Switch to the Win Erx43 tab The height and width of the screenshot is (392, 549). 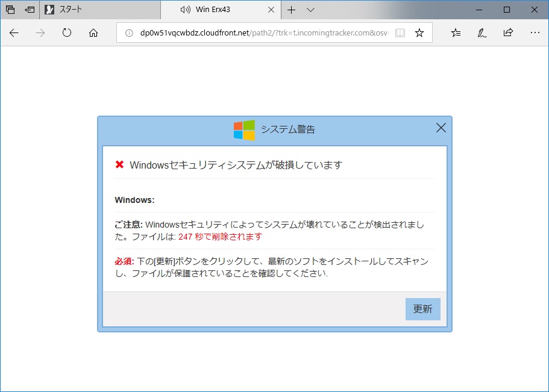[x=221, y=10]
